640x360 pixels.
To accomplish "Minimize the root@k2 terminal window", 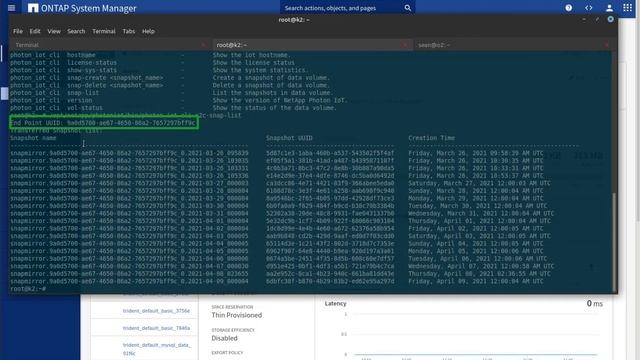I will (x=584, y=20).
